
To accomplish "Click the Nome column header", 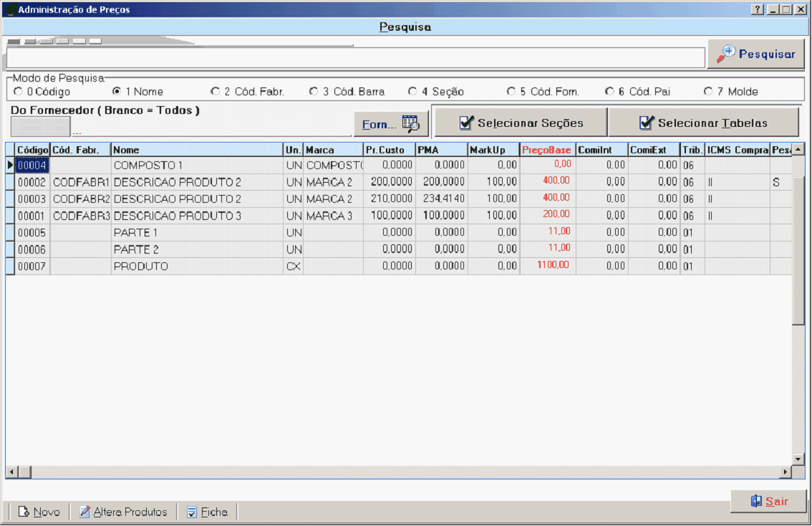I will (197, 150).
